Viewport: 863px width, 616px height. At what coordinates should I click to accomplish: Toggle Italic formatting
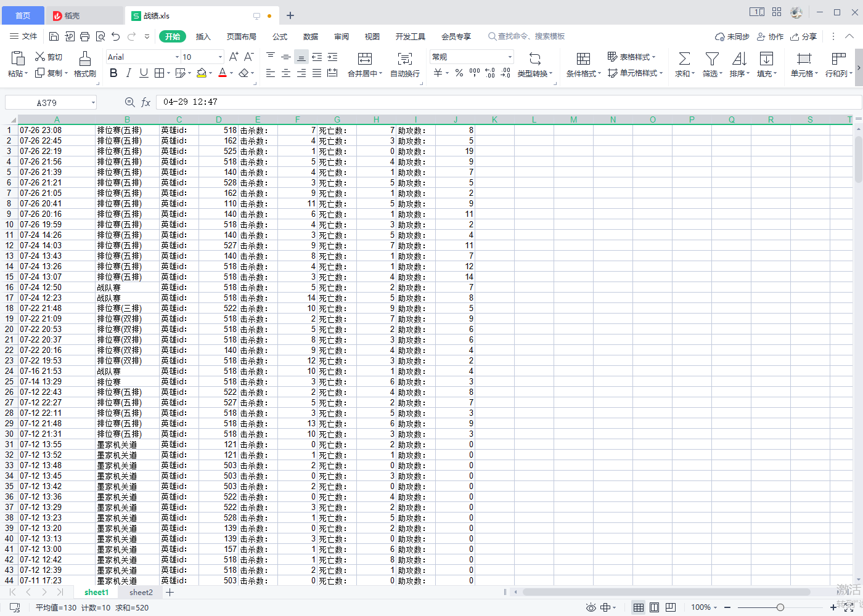pyautogui.click(x=128, y=73)
